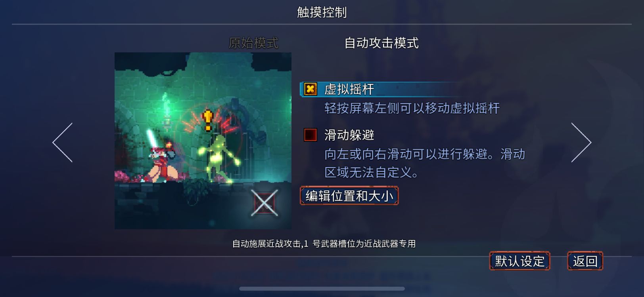The width and height of the screenshot is (644, 297).
Task: Select the 自动攻击模式 tab
Action: [381, 43]
